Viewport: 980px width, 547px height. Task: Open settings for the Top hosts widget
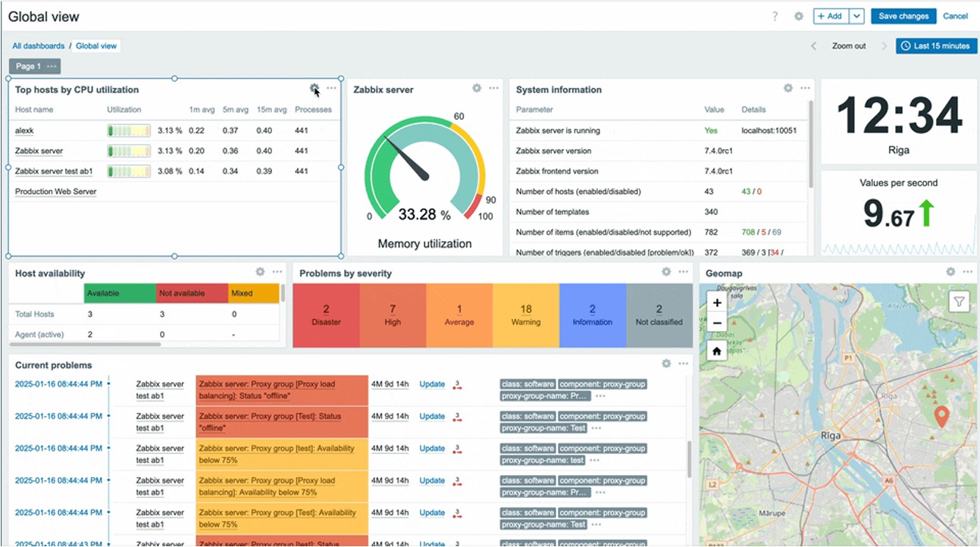click(314, 88)
